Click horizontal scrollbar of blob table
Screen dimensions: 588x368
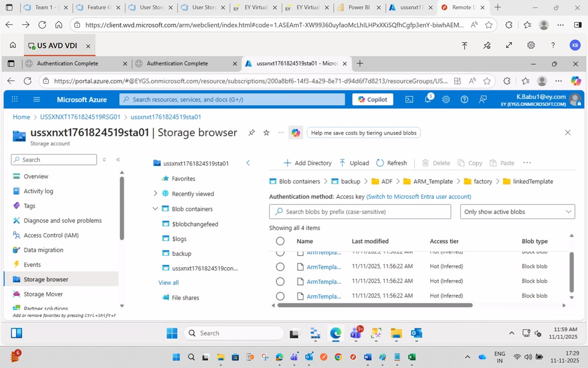click(x=375, y=305)
